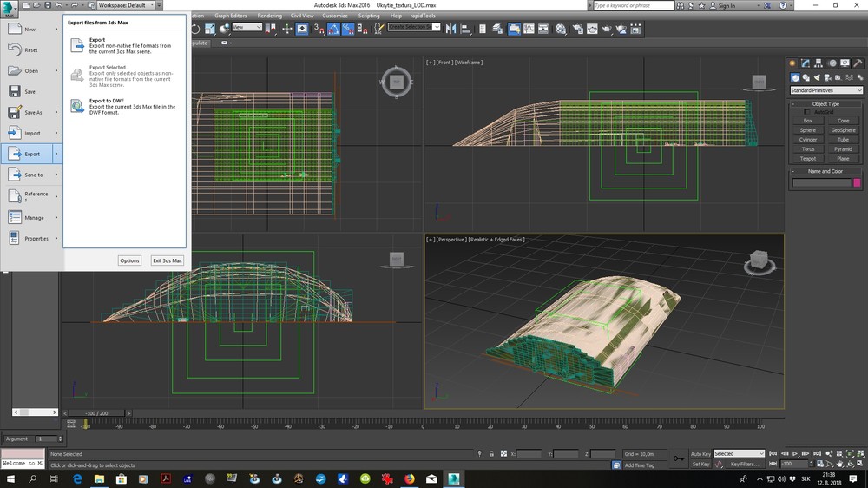This screenshot has height=488, width=868.
Task: Click the Teapot primitive button
Action: coord(807,159)
